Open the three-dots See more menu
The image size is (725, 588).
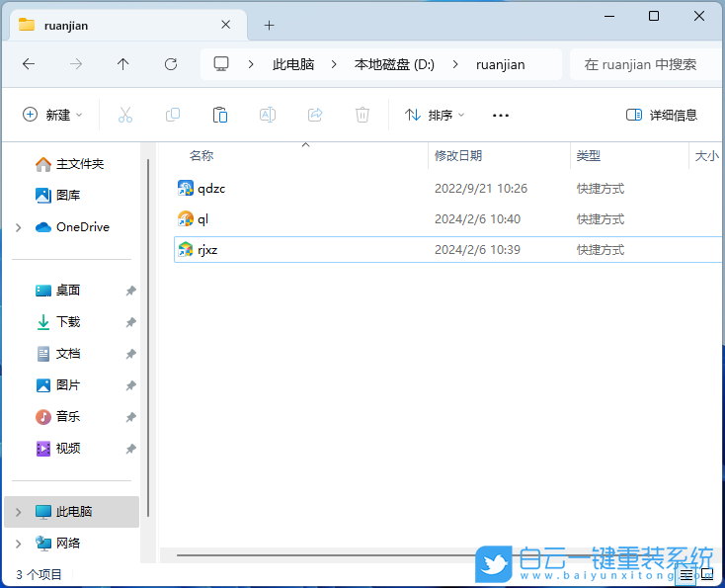pyautogui.click(x=501, y=116)
